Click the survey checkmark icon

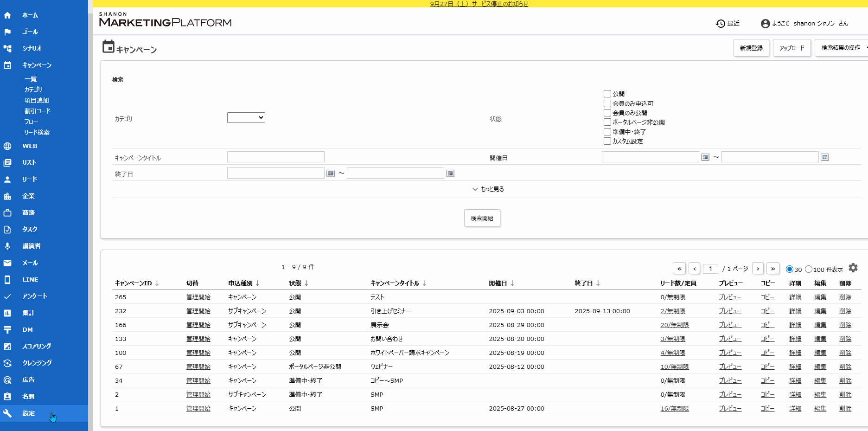pos(7,296)
